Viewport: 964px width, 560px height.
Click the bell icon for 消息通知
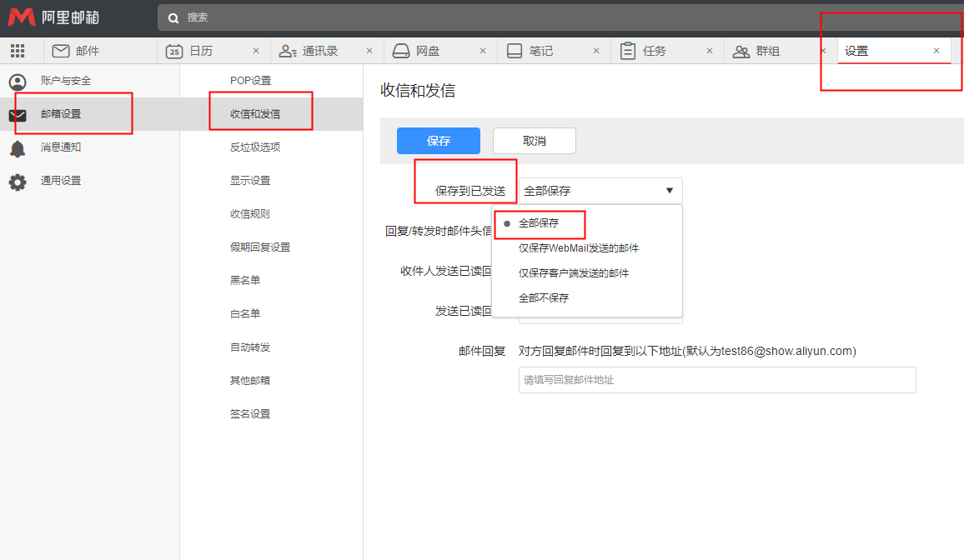pos(18,147)
